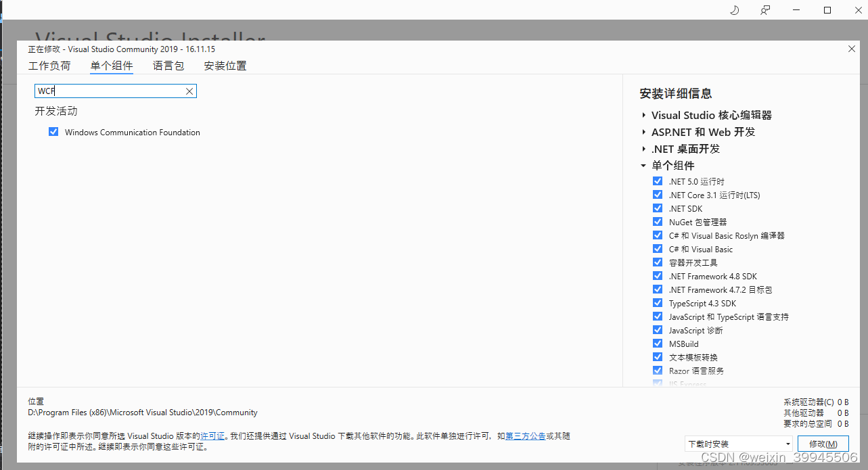Click the 系统驱动器(C) size entry
Viewport: 868px width, 470px height.
[816, 402]
